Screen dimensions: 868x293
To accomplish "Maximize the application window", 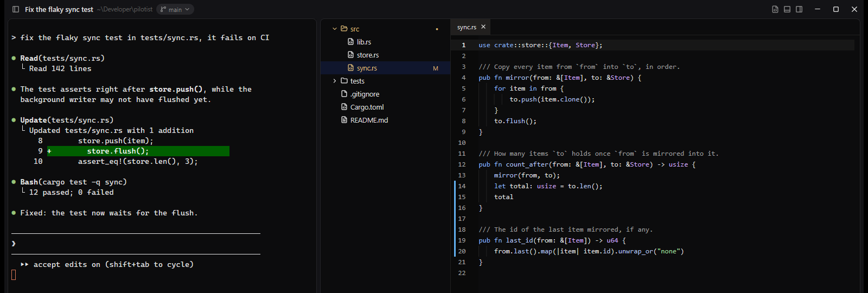I will (836, 9).
